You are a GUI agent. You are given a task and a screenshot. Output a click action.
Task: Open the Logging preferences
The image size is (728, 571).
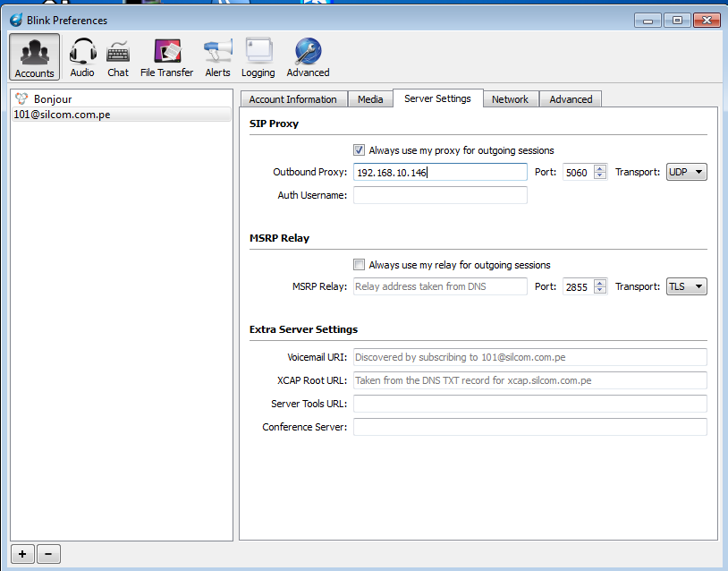coord(258,57)
